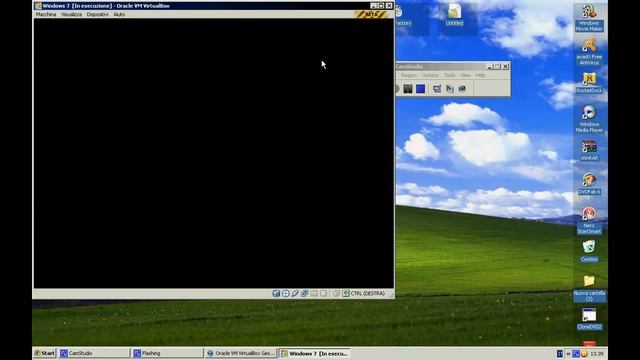Click the black Pause button in CamStudio
The height and width of the screenshot is (360, 640).
pyautogui.click(x=408, y=89)
